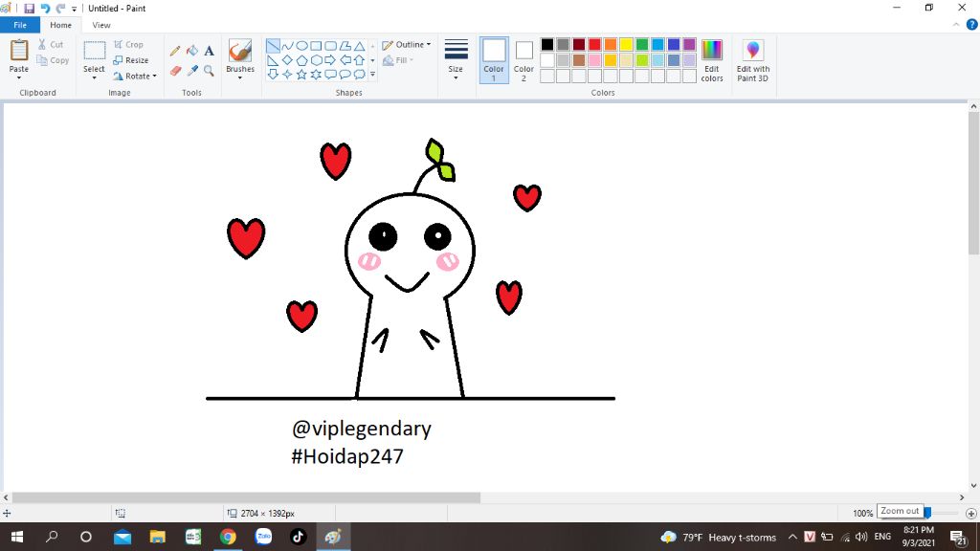Choose the Line shape
Image resolution: width=980 pixels, height=551 pixels.
click(273, 46)
